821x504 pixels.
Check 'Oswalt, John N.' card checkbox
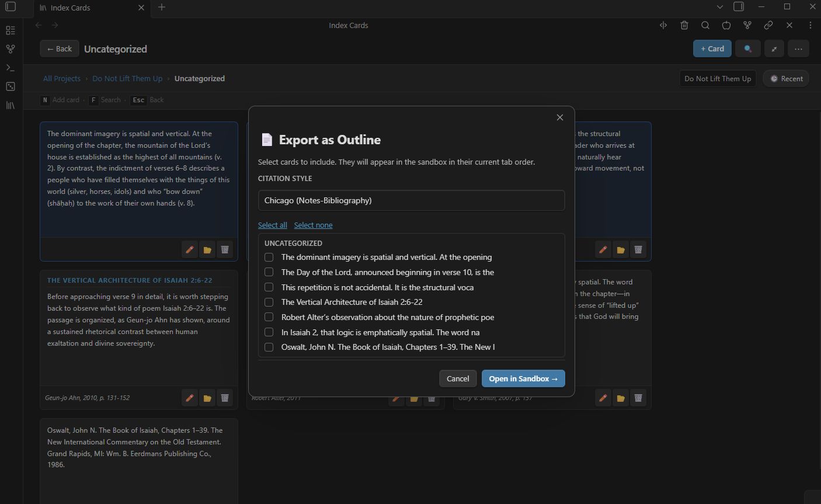pyautogui.click(x=269, y=347)
